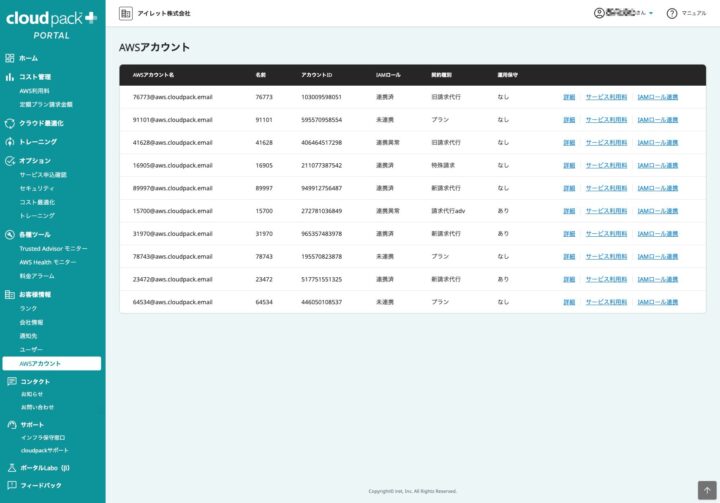
Task: Click the お客様情報 building icon in sidebar
Action: pos(10,294)
